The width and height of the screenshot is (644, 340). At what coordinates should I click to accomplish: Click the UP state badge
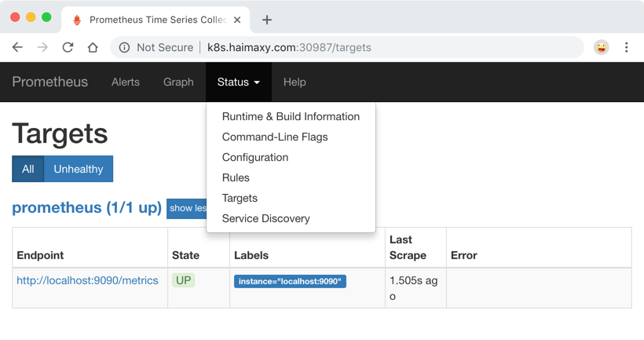183,280
